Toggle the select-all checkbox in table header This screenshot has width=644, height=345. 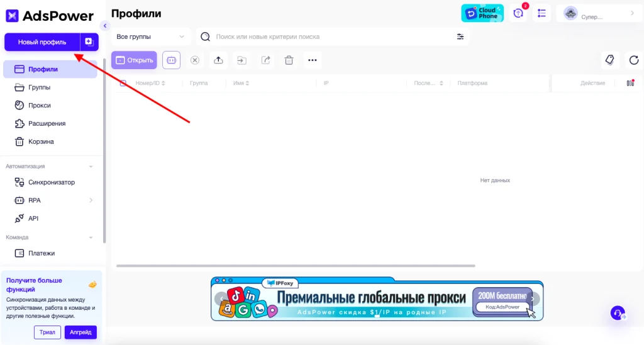pos(123,83)
